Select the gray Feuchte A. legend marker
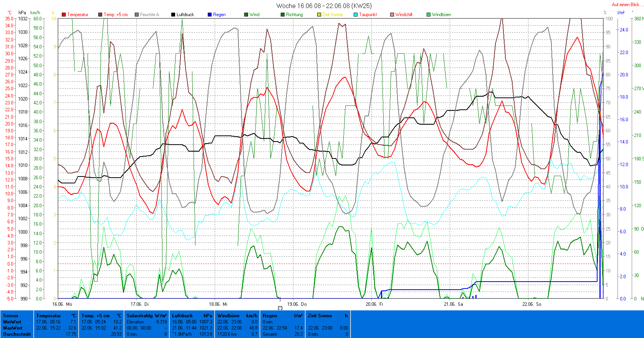Image resolution: width=644 pixels, height=338 pixels. [x=137, y=15]
